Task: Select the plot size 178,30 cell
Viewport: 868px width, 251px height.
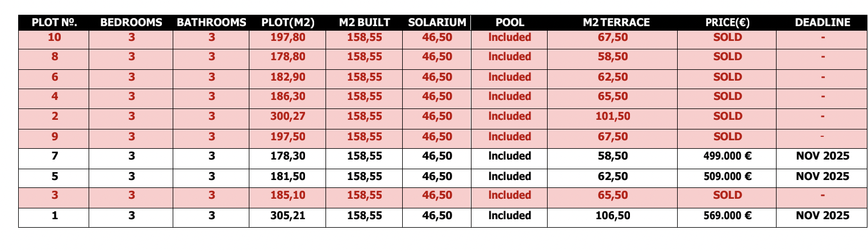Action: [287, 156]
